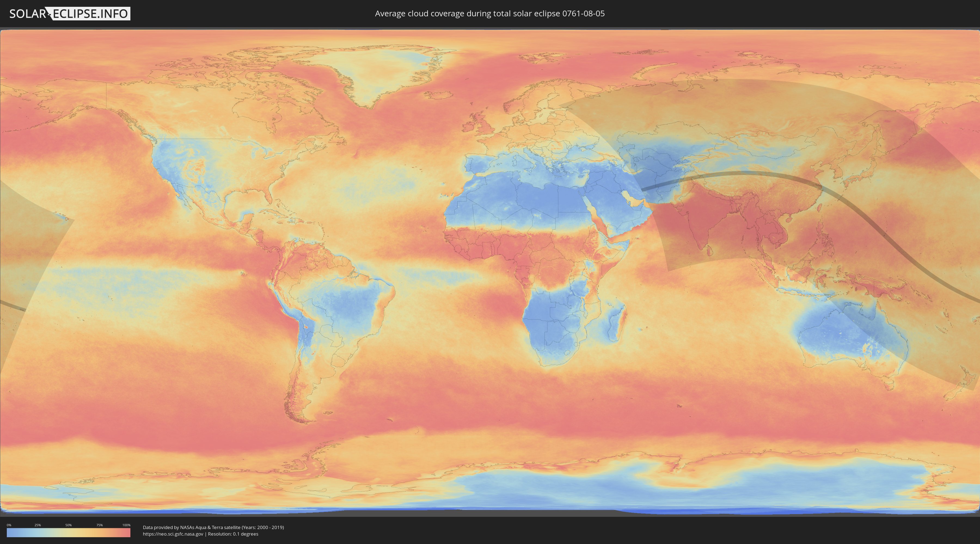Click the 'Data provided by NASAs Aqua & Terra satellite' text
This screenshot has height=544, width=980.
pos(191,527)
